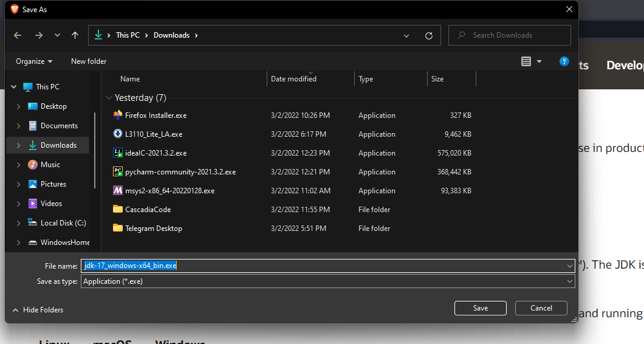Expand the Videos tree node
Image resolution: width=644 pixels, height=344 pixels.
[18, 204]
